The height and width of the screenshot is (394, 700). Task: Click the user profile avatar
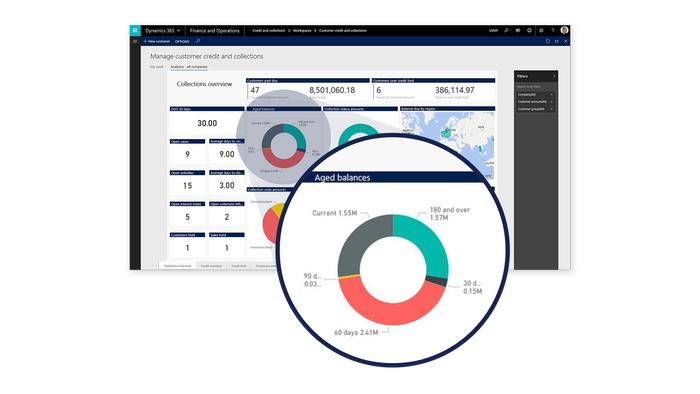564,30
